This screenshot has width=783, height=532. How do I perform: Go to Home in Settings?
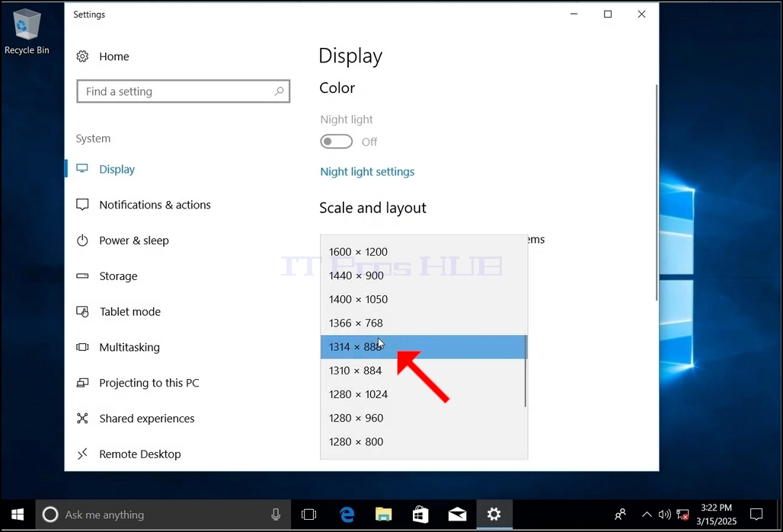click(x=113, y=56)
